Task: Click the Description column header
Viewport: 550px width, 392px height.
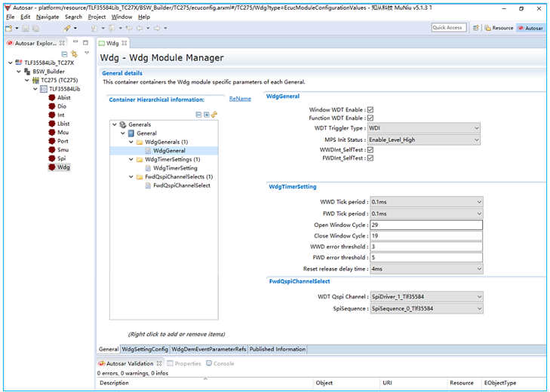Action: tap(205, 383)
